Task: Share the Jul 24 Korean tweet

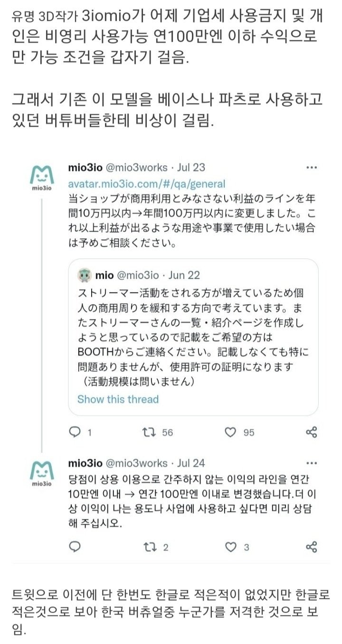Action: (x=312, y=547)
